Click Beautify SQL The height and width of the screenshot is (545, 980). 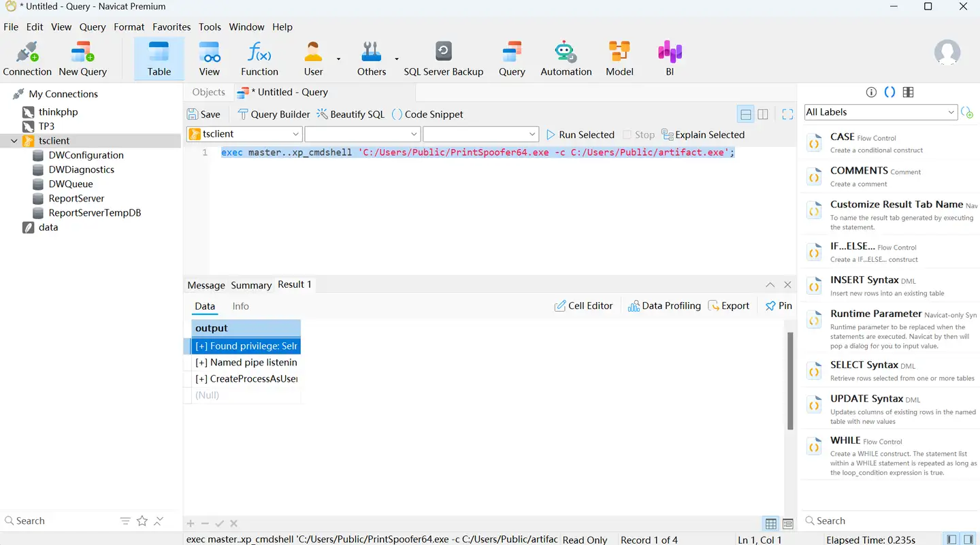point(350,114)
